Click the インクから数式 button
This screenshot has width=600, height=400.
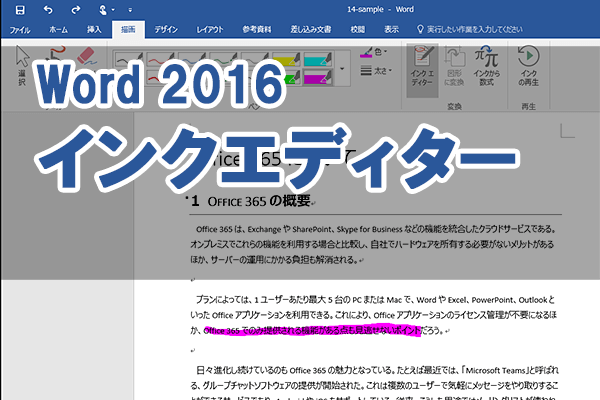486,67
